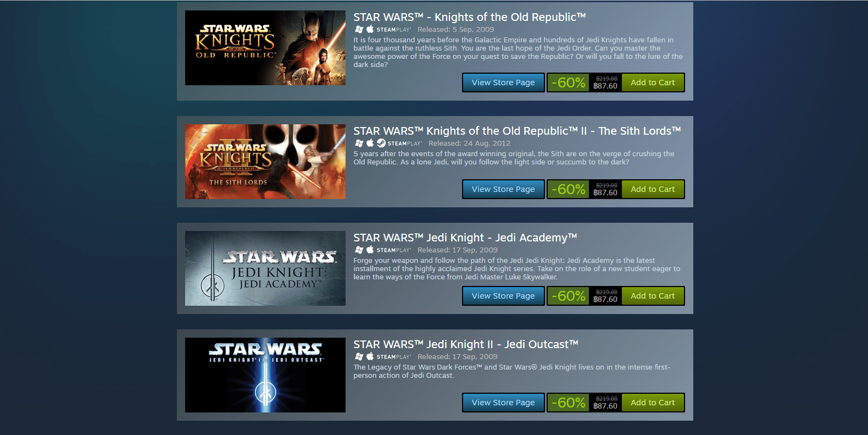View Store Page for The Sith Lords
The image size is (868, 435).
click(x=503, y=189)
